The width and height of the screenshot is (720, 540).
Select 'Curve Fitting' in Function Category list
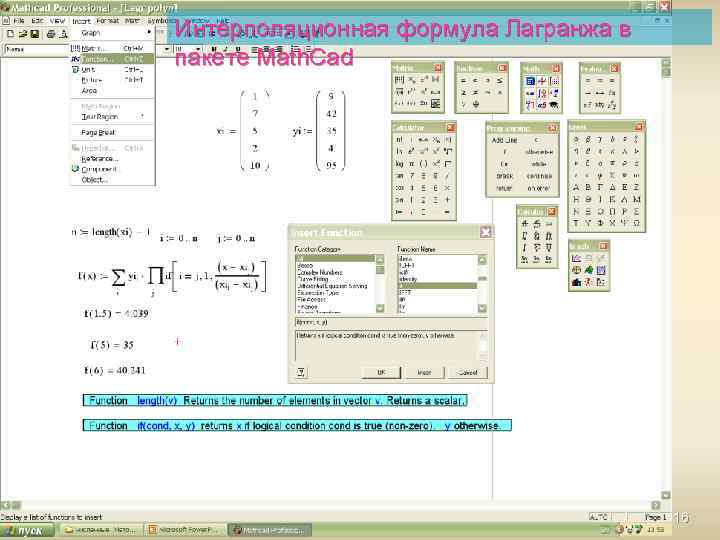pos(313,279)
